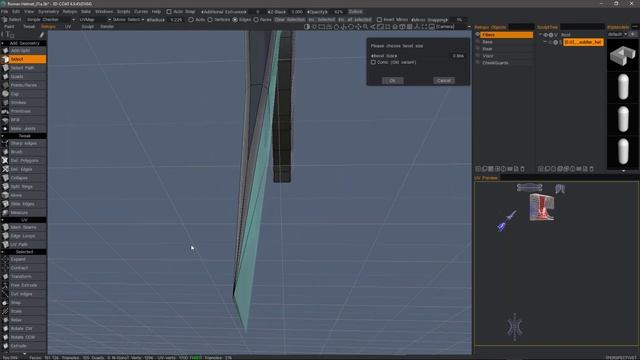
Task: Select the Collapse tool
Action: coord(24,178)
